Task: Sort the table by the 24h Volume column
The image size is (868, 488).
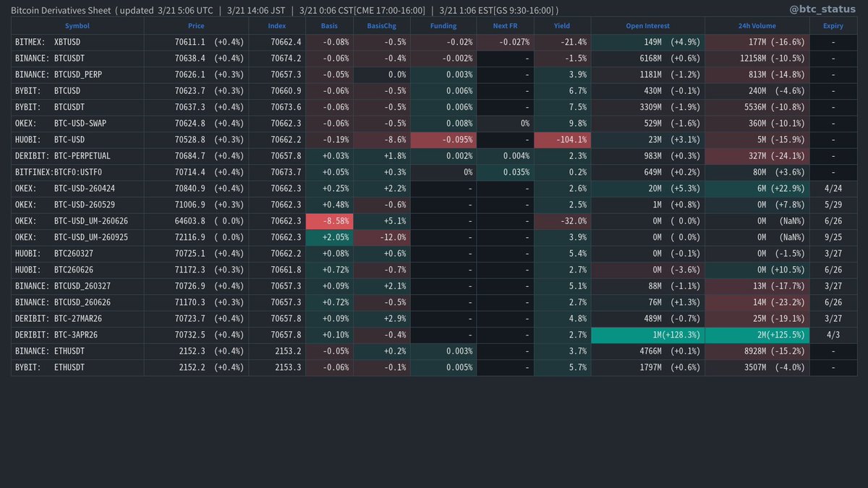Action: (757, 25)
